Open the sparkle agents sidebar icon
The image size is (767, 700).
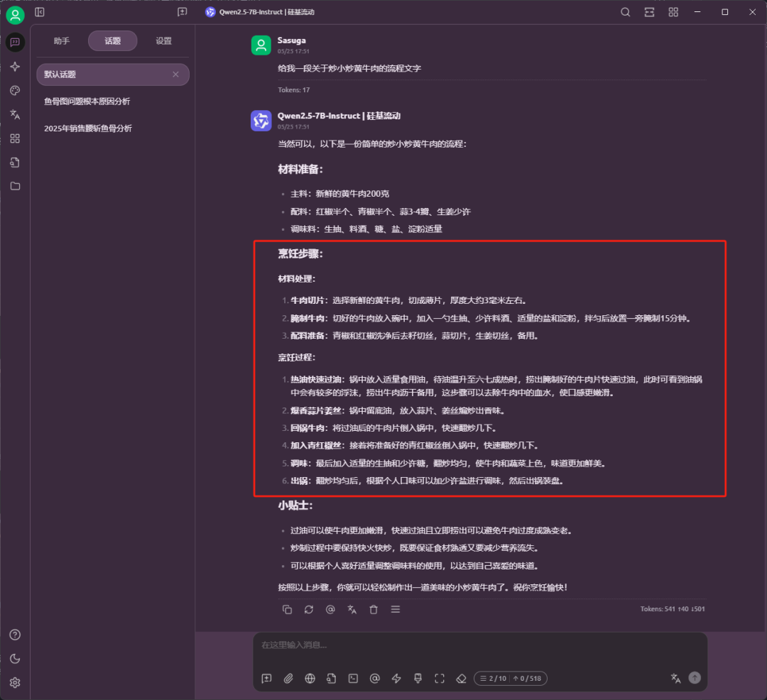click(15, 67)
